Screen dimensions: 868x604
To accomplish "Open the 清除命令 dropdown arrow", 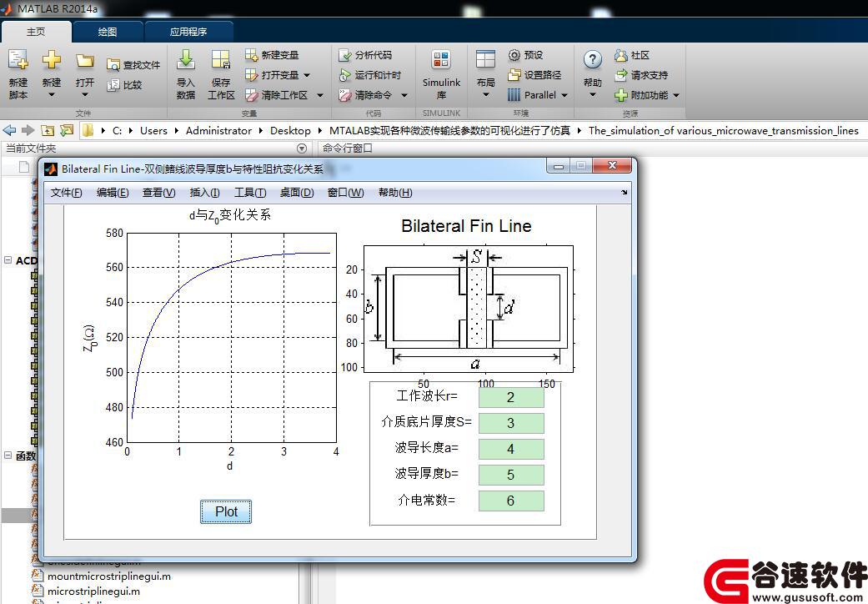I will click(x=404, y=95).
